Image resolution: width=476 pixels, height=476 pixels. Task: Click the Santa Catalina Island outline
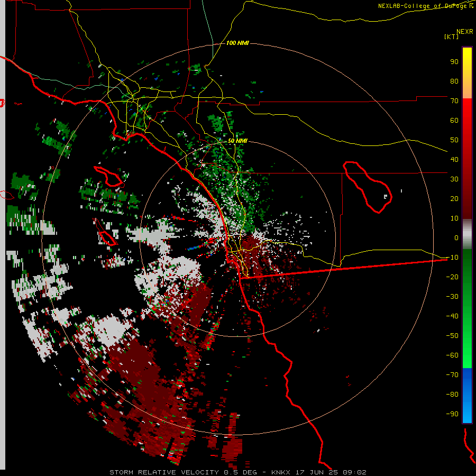pyautogui.click(x=109, y=177)
